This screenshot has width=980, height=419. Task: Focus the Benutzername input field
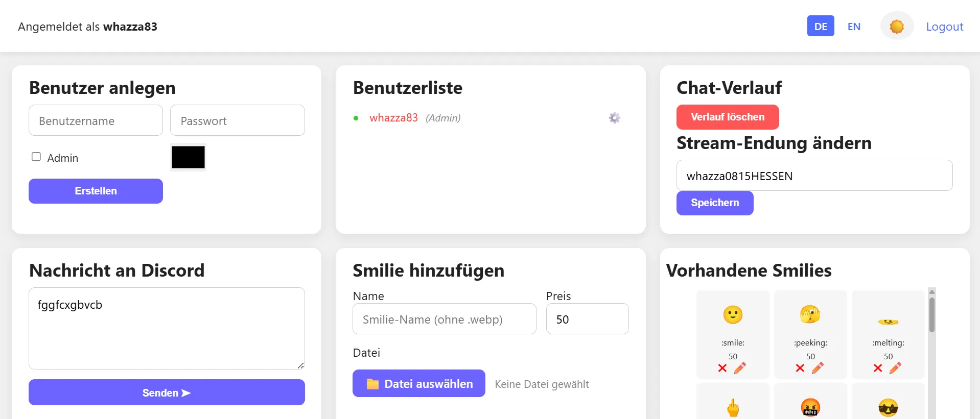[96, 121]
